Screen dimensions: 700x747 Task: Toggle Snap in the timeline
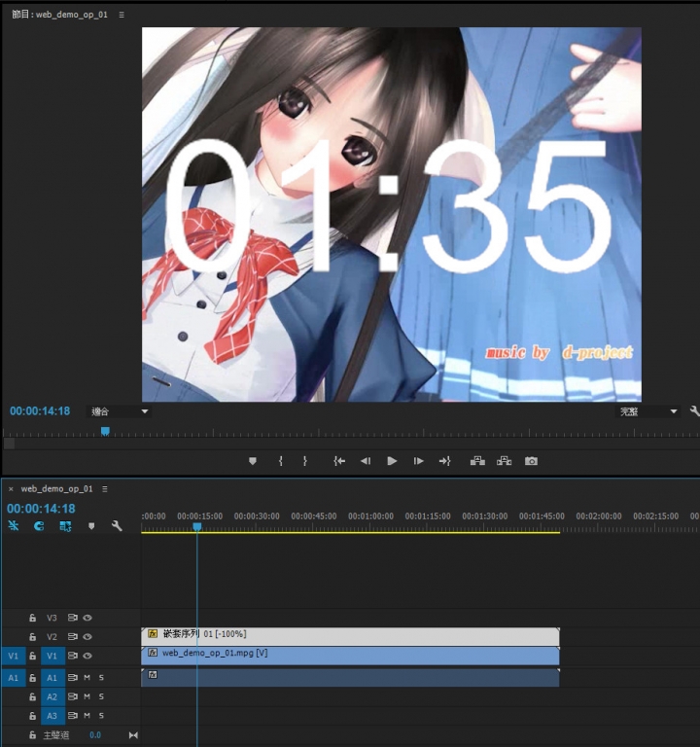point(39,526)
